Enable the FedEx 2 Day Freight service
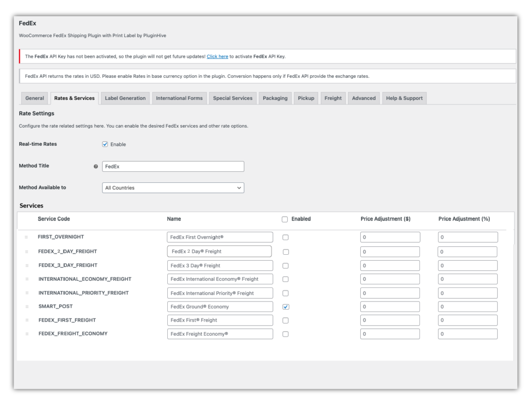 click(286, 252)
